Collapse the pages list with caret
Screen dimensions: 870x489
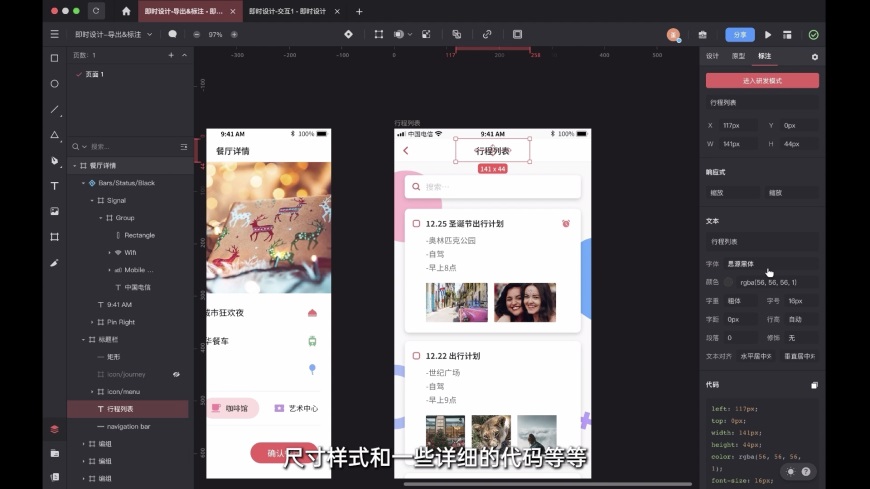click(184, 55)
